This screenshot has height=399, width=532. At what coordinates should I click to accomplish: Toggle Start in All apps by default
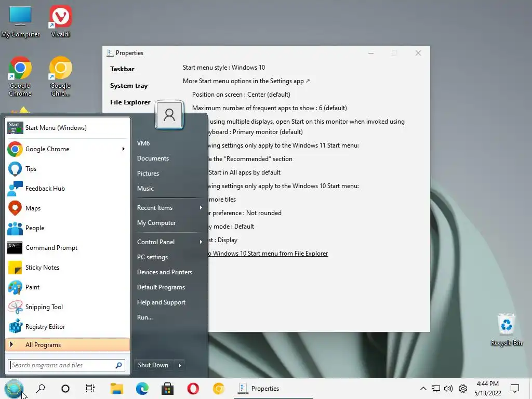(244, 172)
